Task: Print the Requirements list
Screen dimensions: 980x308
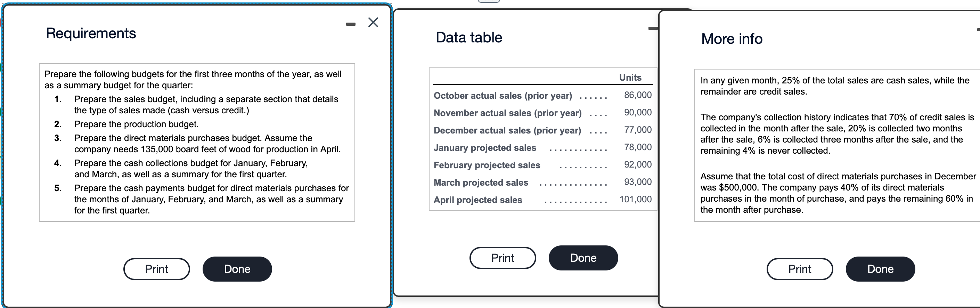Action: (156, 269)
